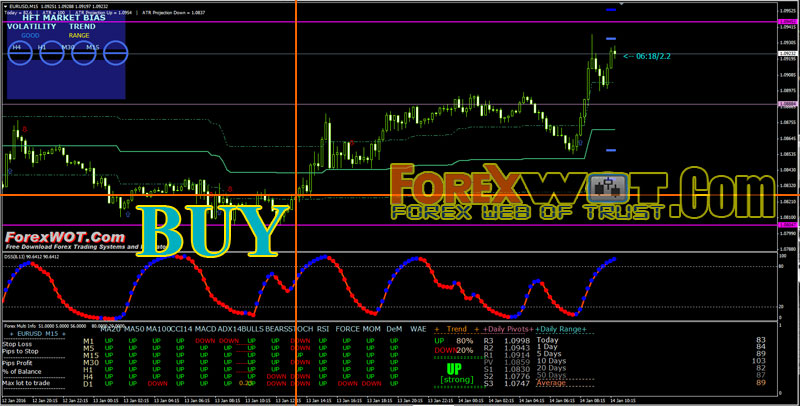The height and width of the screenshot is (406, 800).
Task: Click the 80 level on DSS scale
Action: coord(781,267)
